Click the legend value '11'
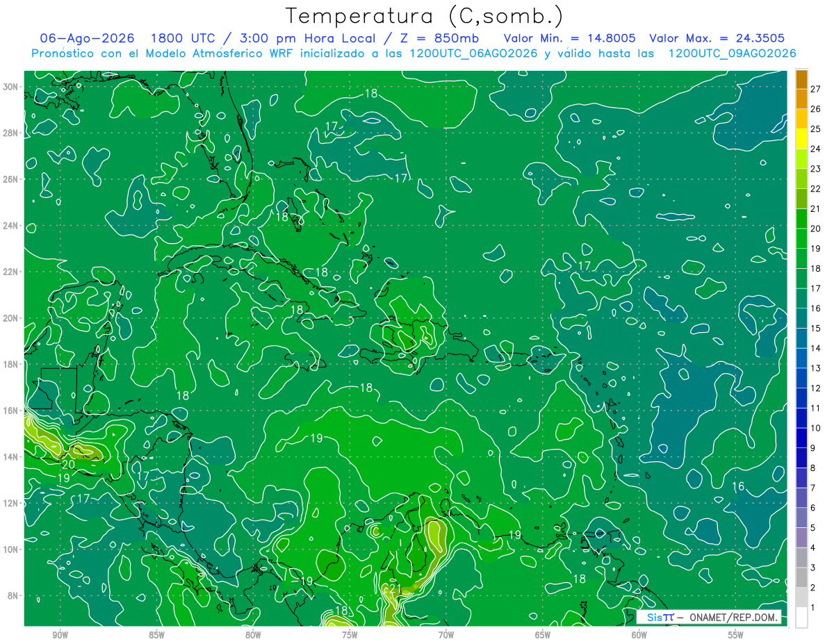Viewport: 834px width, 644px height. (x=815, y=408)
